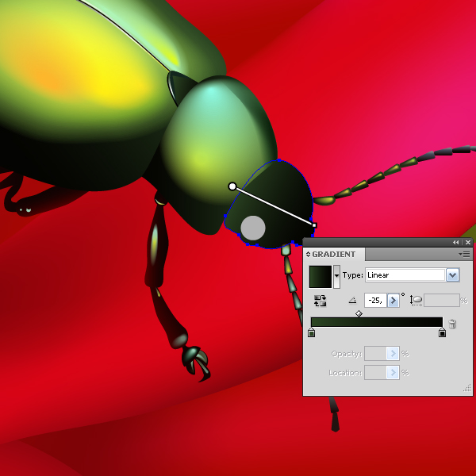This screenshot has width=476, height=476.
Task: Click on the gradient slider bar
Action: click(x=377, y=322)
